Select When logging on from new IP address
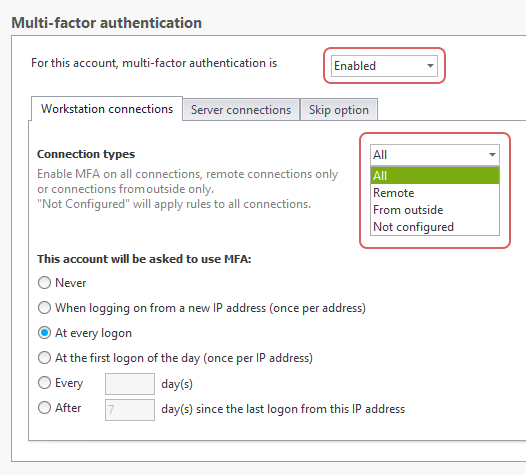The width and height of the screenshot is (526, 475). pos(44,308)
